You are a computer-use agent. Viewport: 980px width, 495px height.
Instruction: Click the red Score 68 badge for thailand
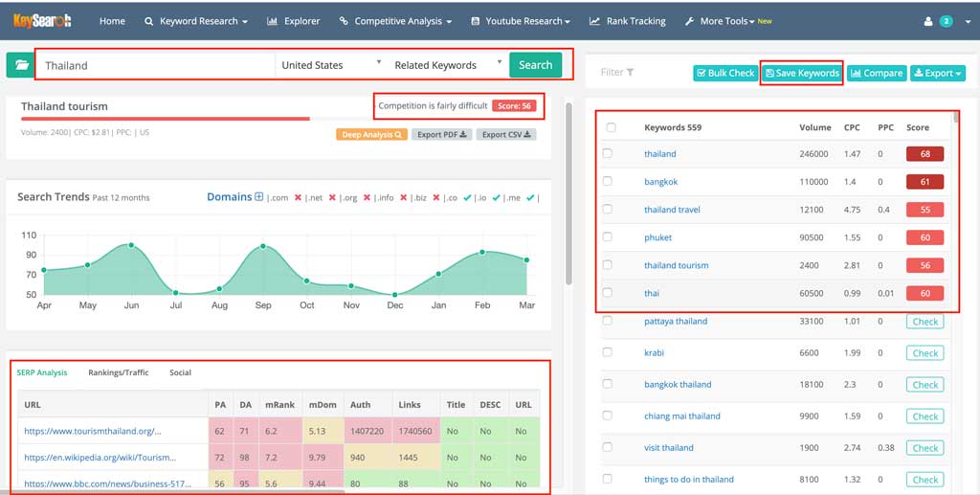pos(924,154)
